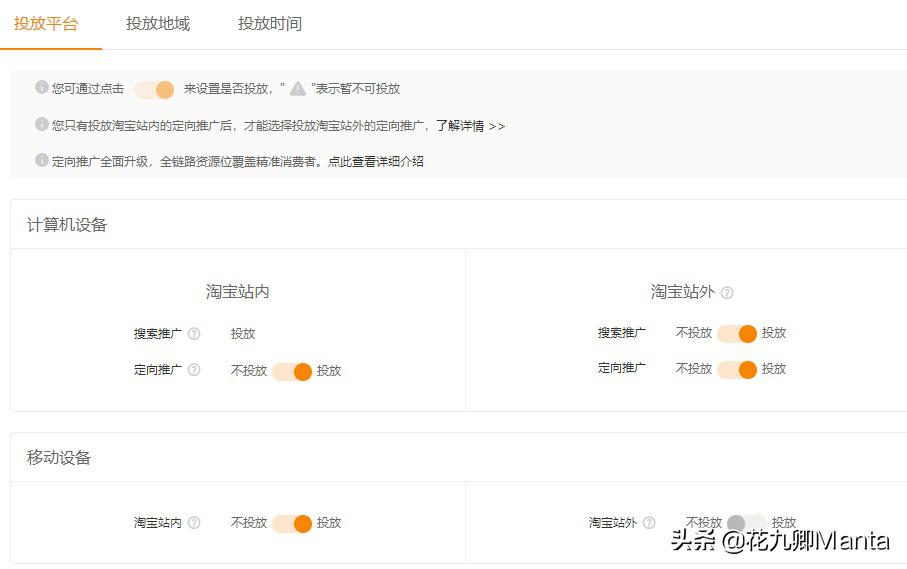Click the sample toggle in the hint row
Screen dimensions: 907x569
[x=154, y=90]
